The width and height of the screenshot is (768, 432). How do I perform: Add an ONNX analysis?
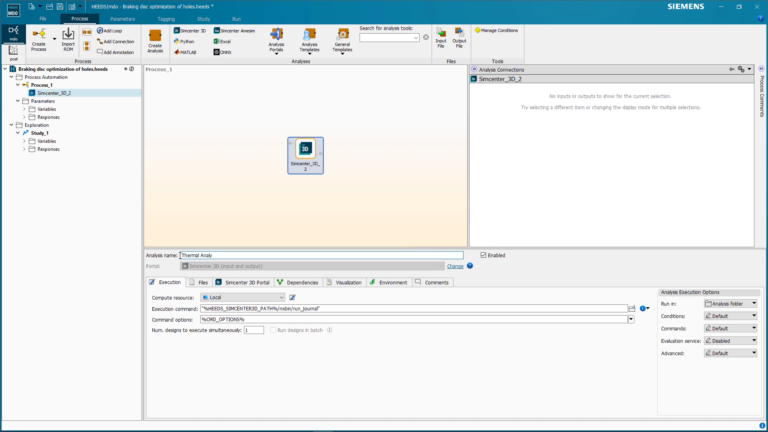point(223,52)
